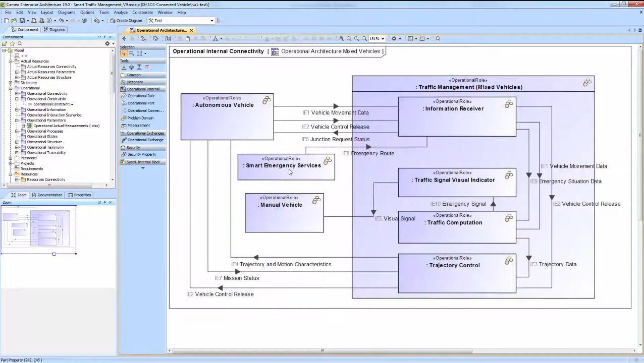
Task: Select the Manual Vehicle block
Action: point(284,213)
